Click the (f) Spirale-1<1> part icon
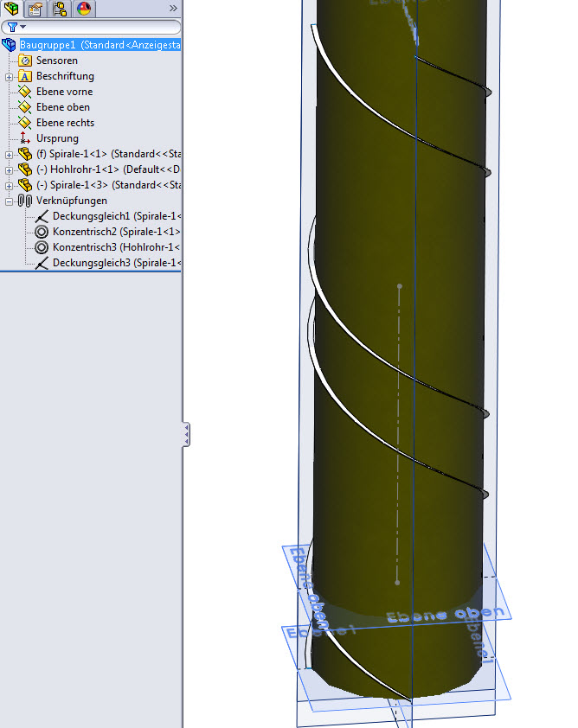The height and width of the screenshot is (728, 578). coord(24,154)
